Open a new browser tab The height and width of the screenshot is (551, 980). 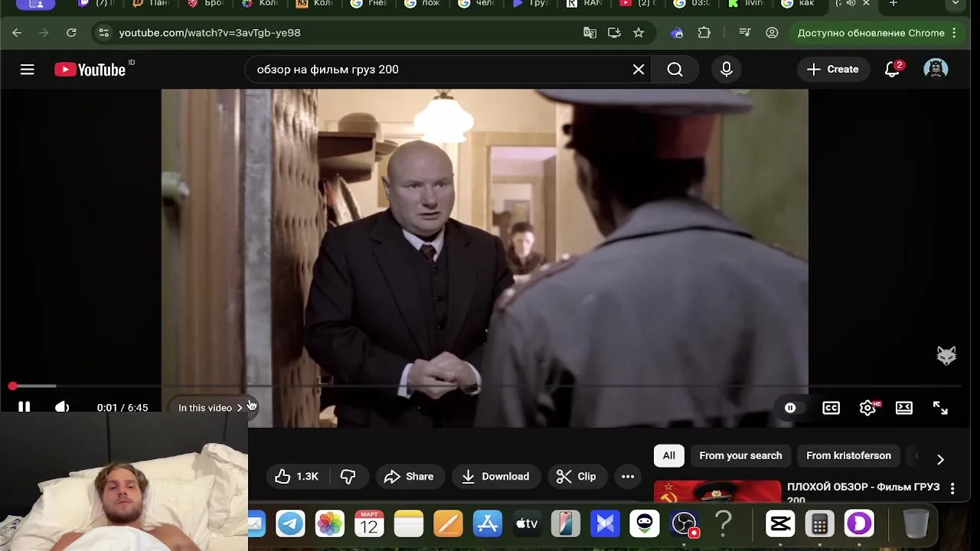pos(893,4)
